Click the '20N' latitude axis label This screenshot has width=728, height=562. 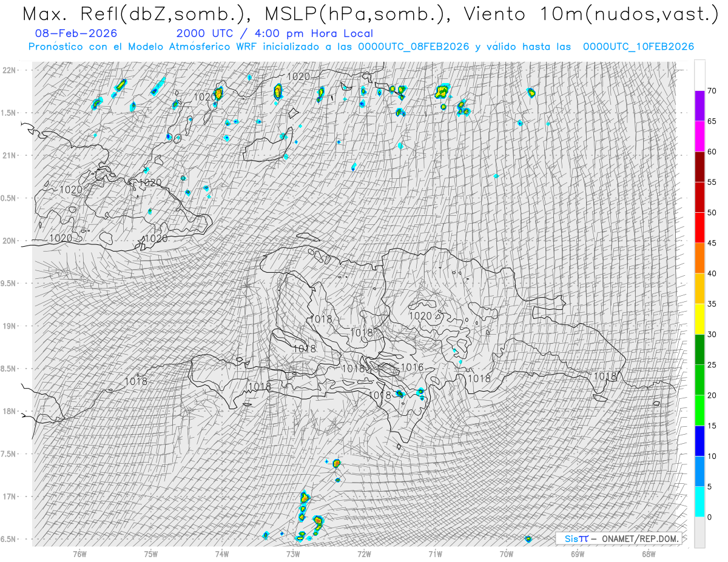click(x=10, y=241)
